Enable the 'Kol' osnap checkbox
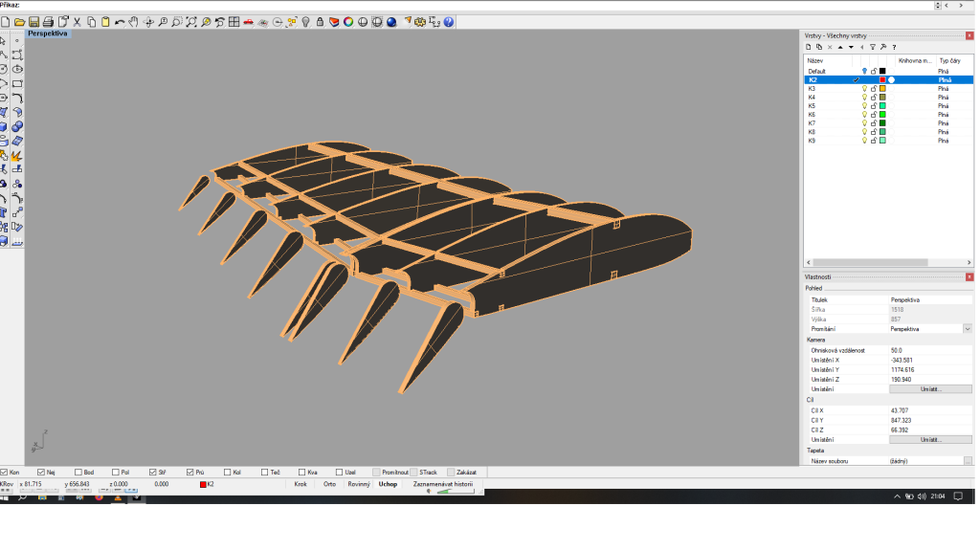Screen dimensions: 980x551 coord(227,472)
